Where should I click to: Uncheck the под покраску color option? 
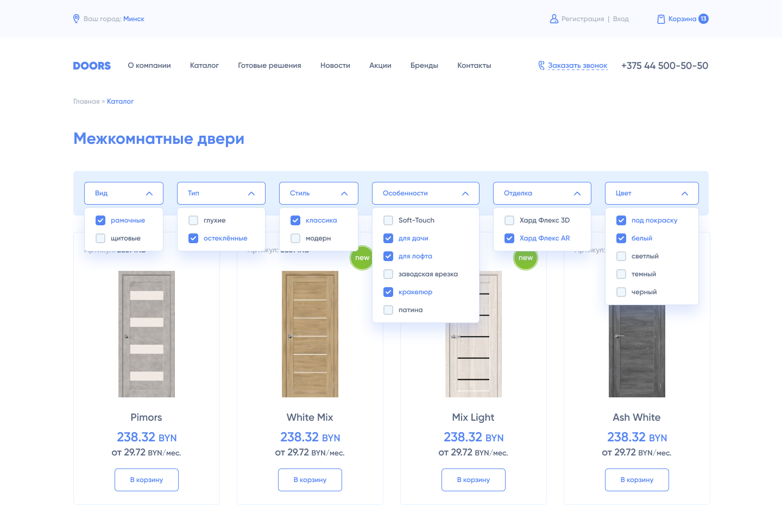621,220
